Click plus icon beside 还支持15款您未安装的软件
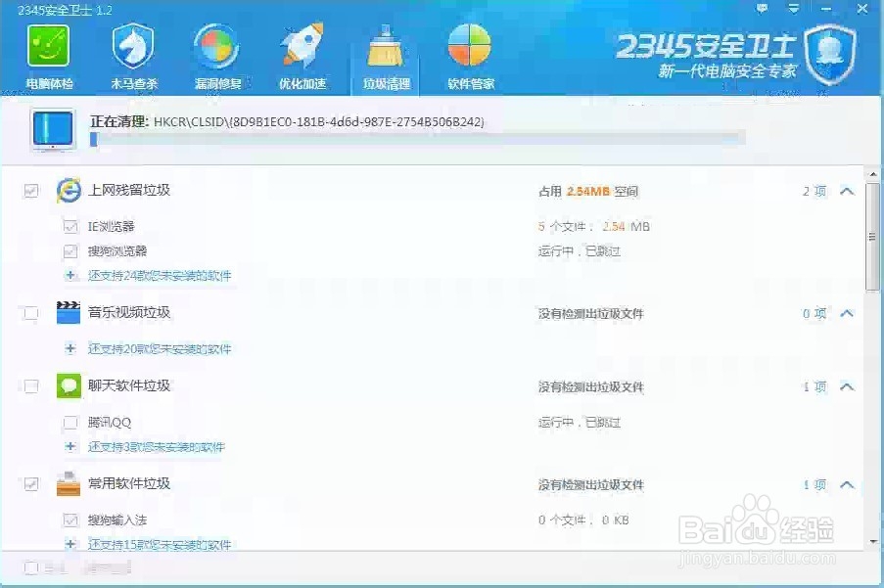The width and height of the screenshot is (884, 588). coord(70,544)
